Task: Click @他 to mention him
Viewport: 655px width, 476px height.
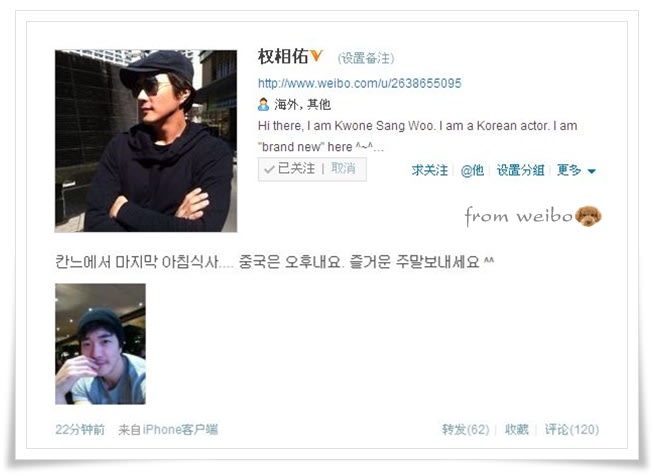Action: click(x=472, y=170)
